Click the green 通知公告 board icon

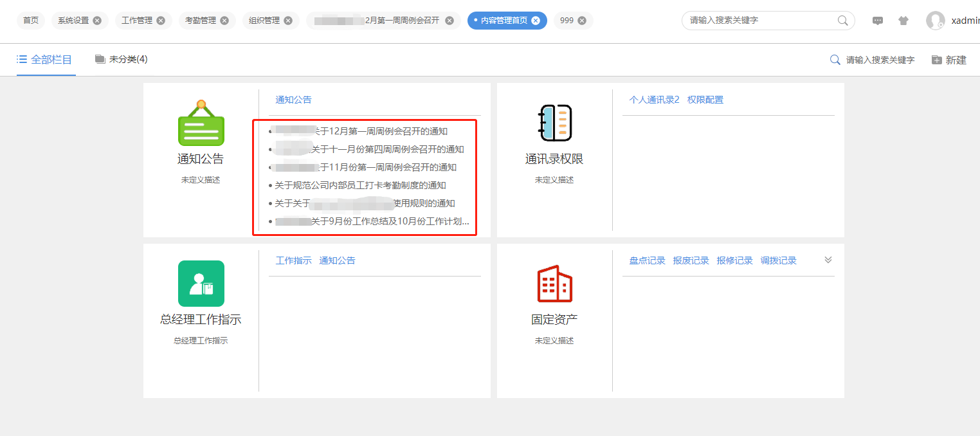(x=201, y=123)
